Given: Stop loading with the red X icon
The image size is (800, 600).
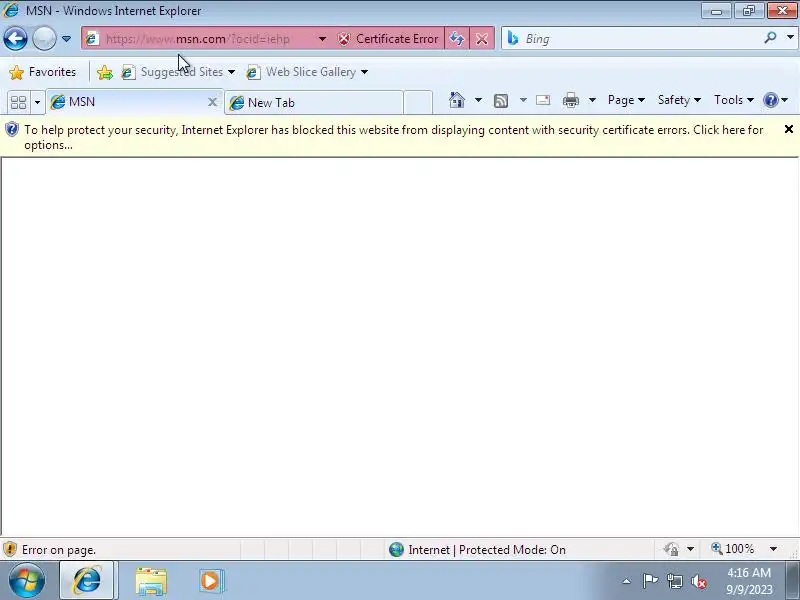Looking at the screenshot, I should (482, 39).
